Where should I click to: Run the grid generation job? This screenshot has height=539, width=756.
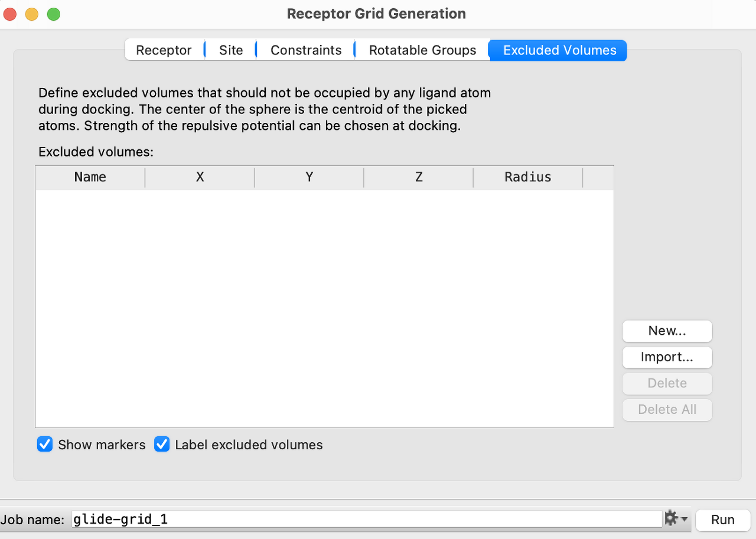tap(723, 520)
